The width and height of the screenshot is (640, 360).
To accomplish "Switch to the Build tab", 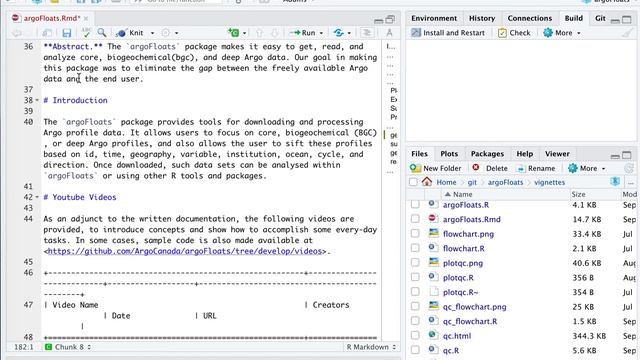I will coord(573,18).
